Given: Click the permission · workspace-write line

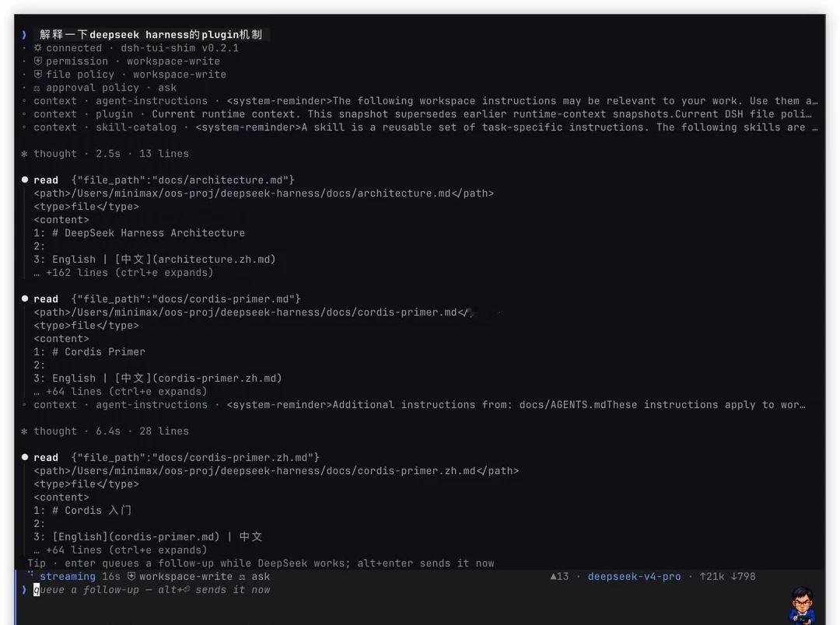Looking at the screenshot, I should [x=127, y=61].
